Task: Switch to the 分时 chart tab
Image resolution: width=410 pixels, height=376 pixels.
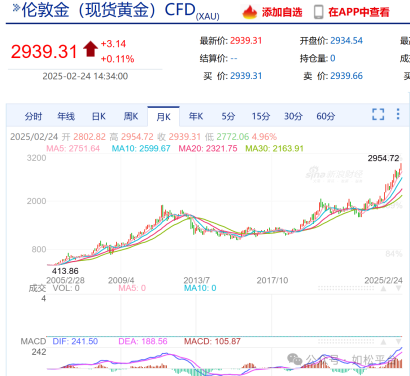Action: (33, 116)
